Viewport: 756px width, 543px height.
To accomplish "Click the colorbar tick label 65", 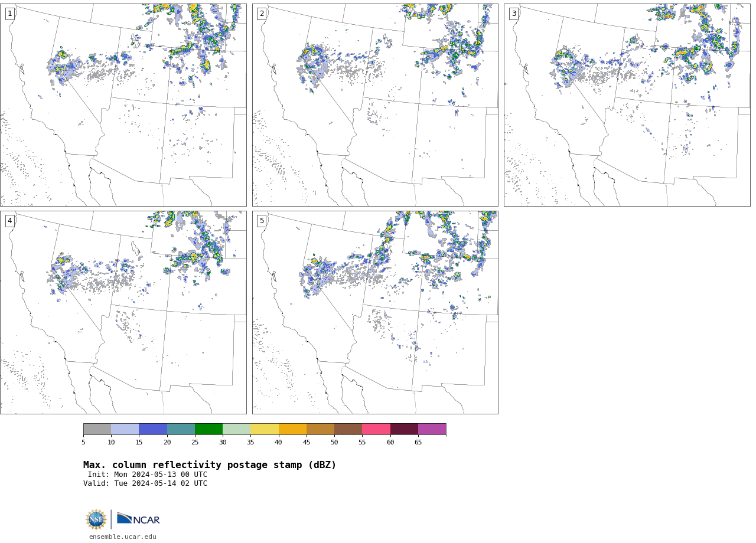I will pos(418,442).
